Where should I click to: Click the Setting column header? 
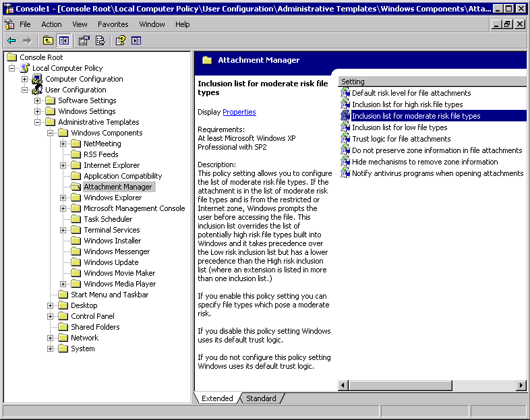(432, 82)
